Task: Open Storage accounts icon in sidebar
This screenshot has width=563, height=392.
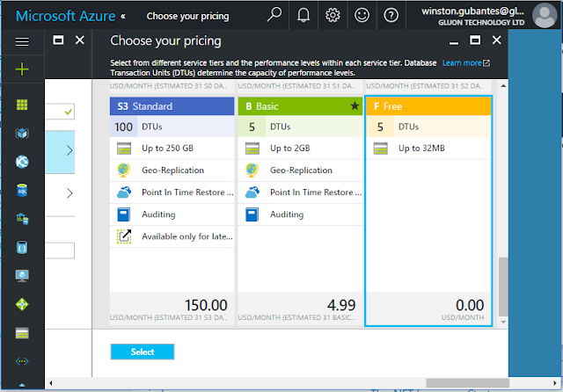Action: pos(22,333)
